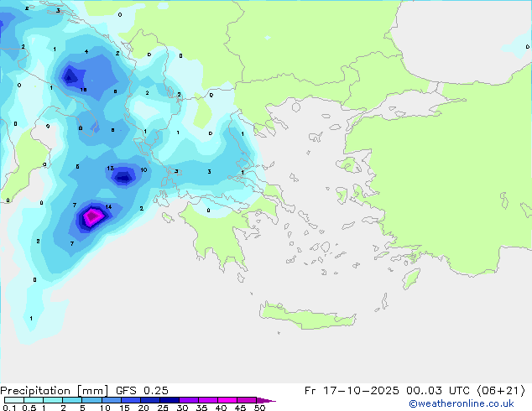The image size is (532, 411).
Task: Click the 45–50 mm legend color box
Action: (x=247, y=400)
